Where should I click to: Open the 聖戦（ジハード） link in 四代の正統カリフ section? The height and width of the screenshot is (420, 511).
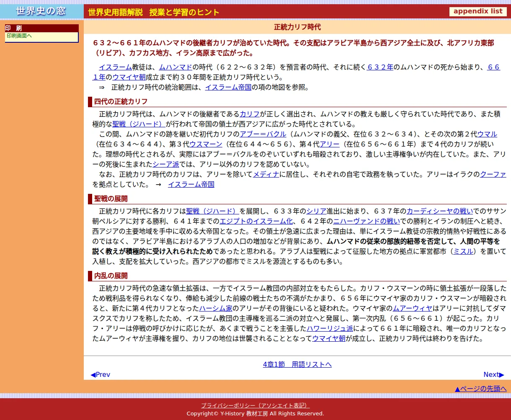coord(139,124)
